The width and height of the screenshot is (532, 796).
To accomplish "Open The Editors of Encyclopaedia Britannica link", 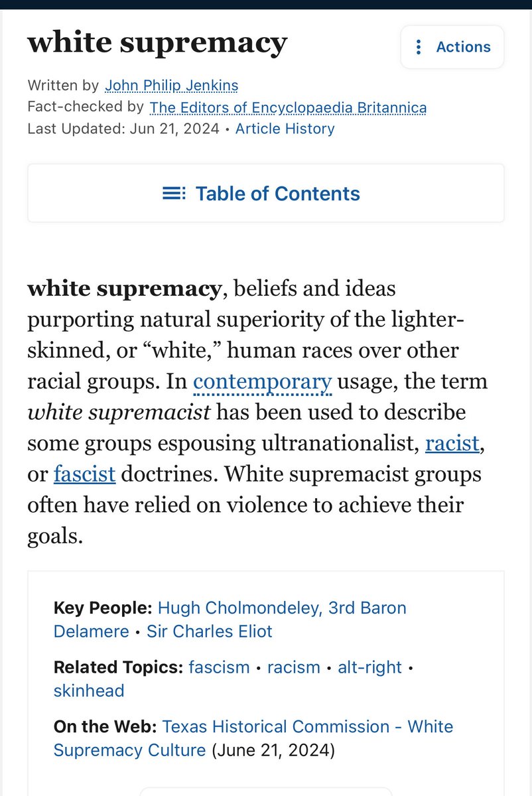I will [288, 107].
